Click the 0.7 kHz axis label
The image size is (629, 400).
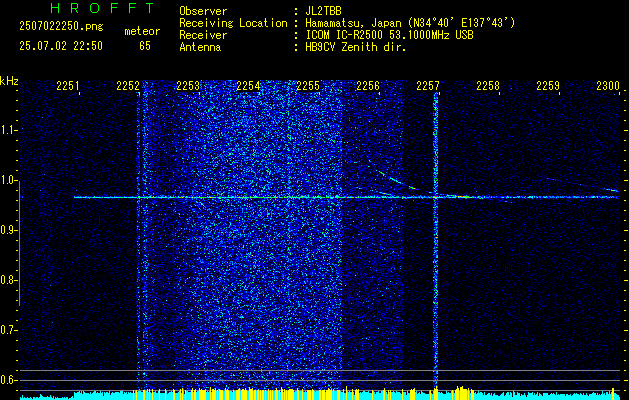pyautogui.click(x=8, y=330)
